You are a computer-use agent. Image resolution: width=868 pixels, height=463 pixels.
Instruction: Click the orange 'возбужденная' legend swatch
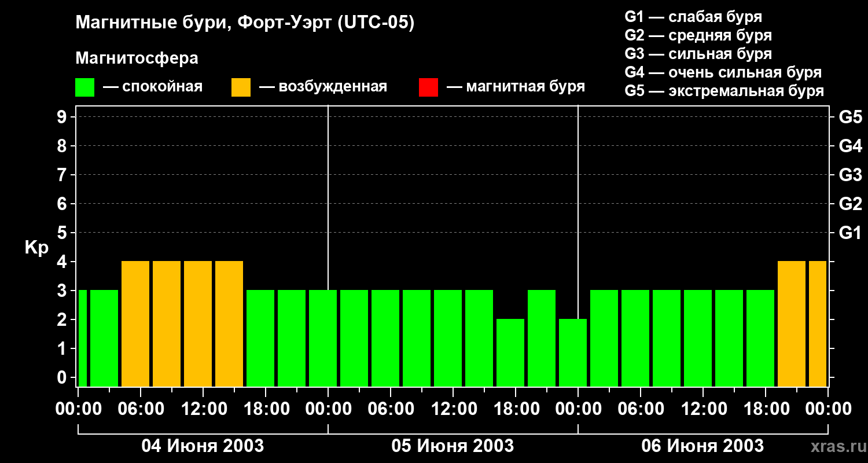[241, 87]
